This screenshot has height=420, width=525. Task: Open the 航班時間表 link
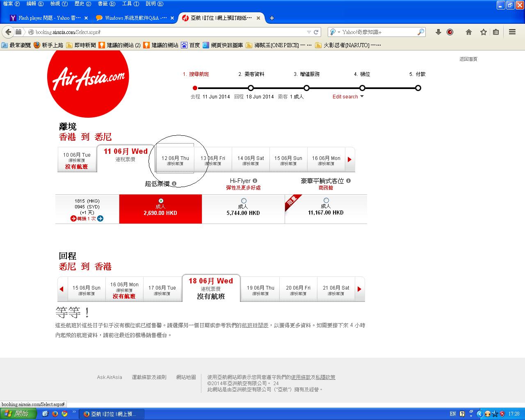click(x=255, y=325)
